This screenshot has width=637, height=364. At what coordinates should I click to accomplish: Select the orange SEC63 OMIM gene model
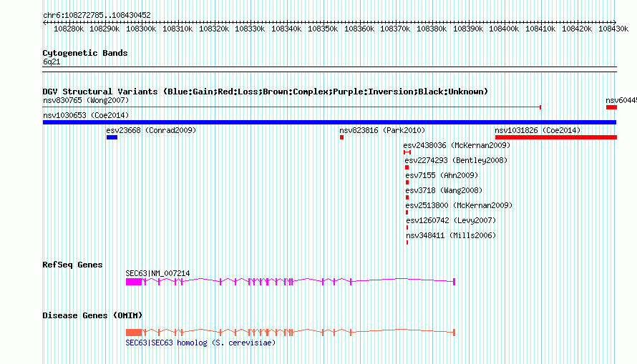(x=291, y=332)
